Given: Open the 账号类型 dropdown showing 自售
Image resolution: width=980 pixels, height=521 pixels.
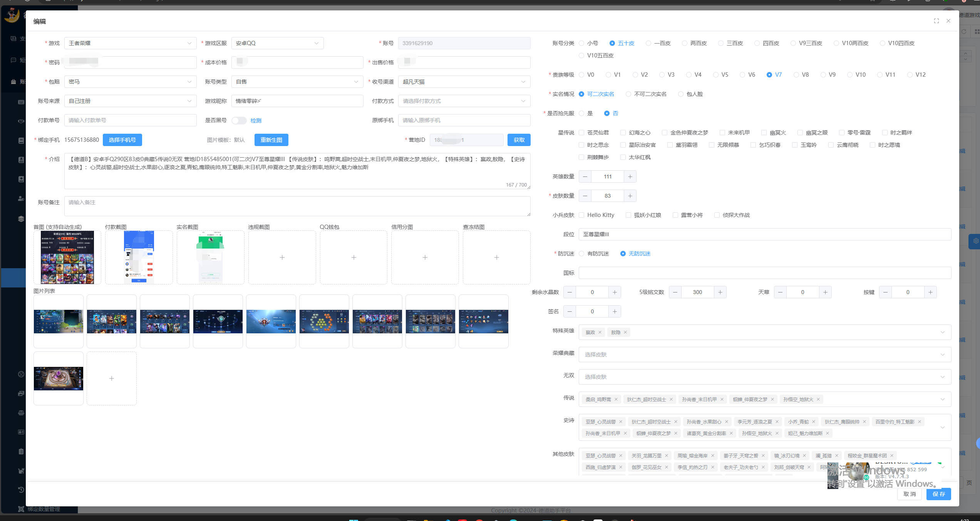Looking at the screenshot, I should point(297,82).
